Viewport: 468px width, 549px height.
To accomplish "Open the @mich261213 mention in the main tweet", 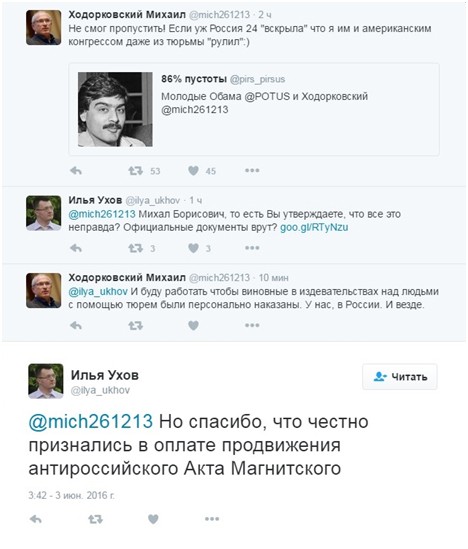I will point(91,421).
